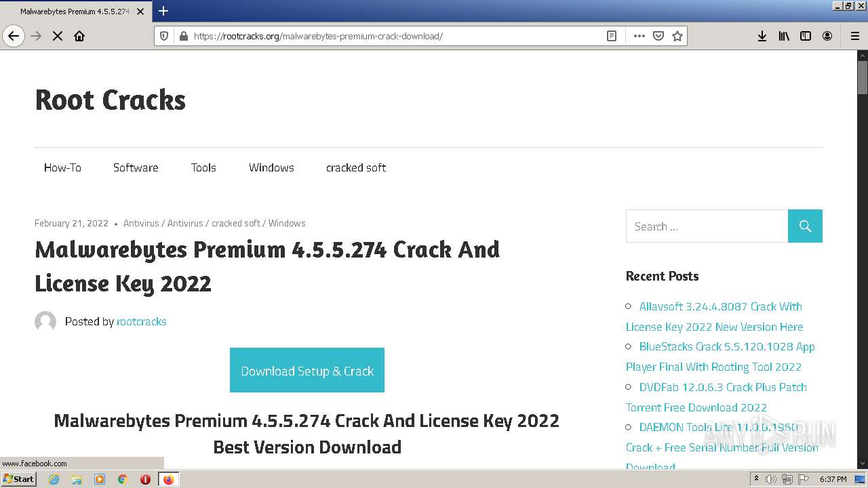Bookmark this page with star
The width and height of the screenshot is (868, 488).
coord(677,36)
